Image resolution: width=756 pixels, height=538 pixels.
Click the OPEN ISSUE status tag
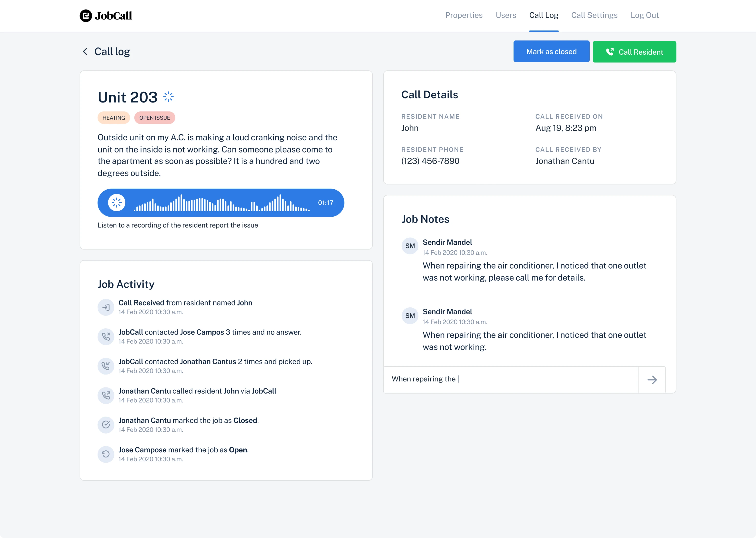[x=154, y=118]
